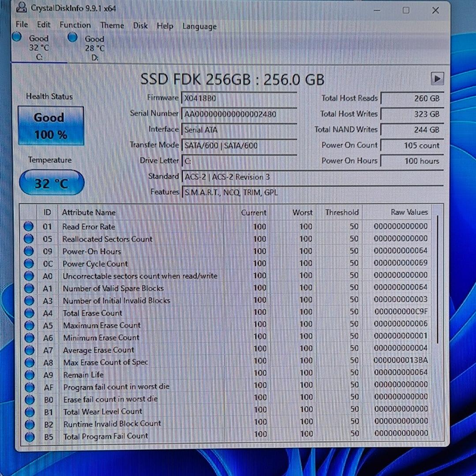Open the Help menu
Viewport: 476px width, 476px height.
(165, 26)
